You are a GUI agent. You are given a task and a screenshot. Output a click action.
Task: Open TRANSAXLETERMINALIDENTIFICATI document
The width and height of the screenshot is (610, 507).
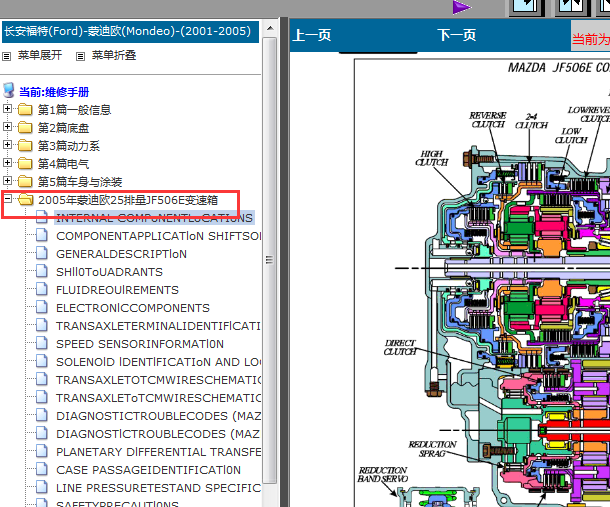tap(159, 326)
